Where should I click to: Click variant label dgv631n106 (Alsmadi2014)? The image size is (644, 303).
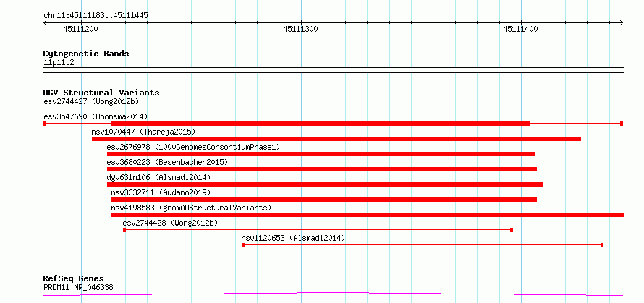[x=158, y=177]
